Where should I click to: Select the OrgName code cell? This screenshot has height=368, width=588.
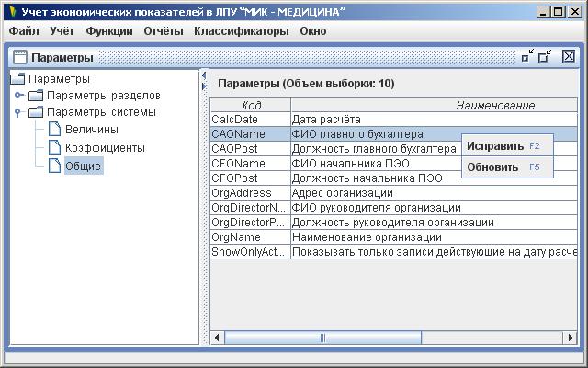click(251, 237)
